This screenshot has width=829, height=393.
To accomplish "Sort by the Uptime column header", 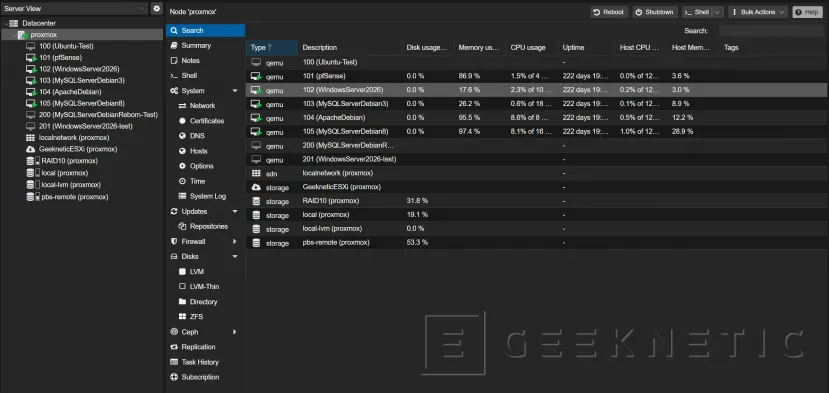I will 586,48.
